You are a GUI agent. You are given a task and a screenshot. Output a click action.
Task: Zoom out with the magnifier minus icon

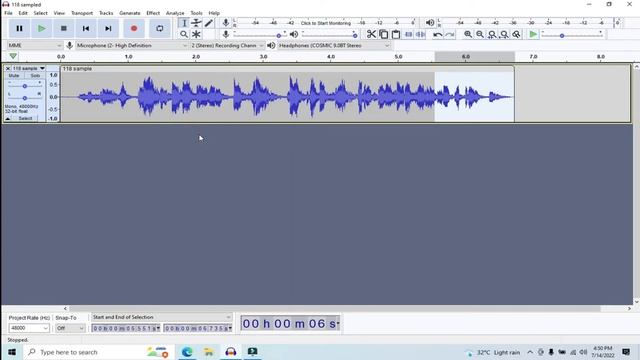tap(480, 34)
